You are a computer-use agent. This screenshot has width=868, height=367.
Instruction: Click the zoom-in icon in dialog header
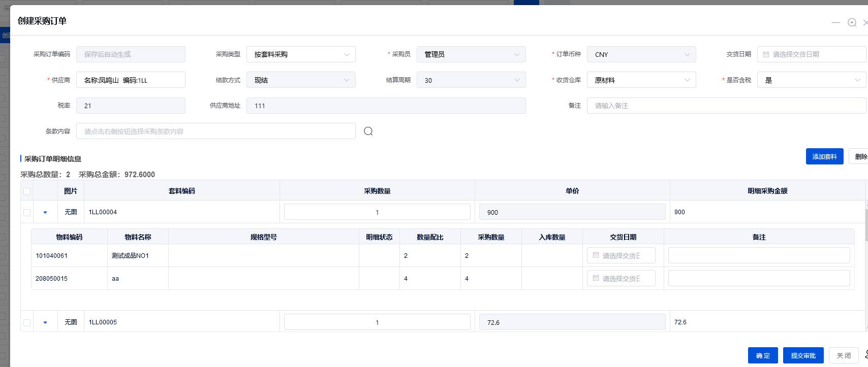pyautogui.click(x=852, y=22)
